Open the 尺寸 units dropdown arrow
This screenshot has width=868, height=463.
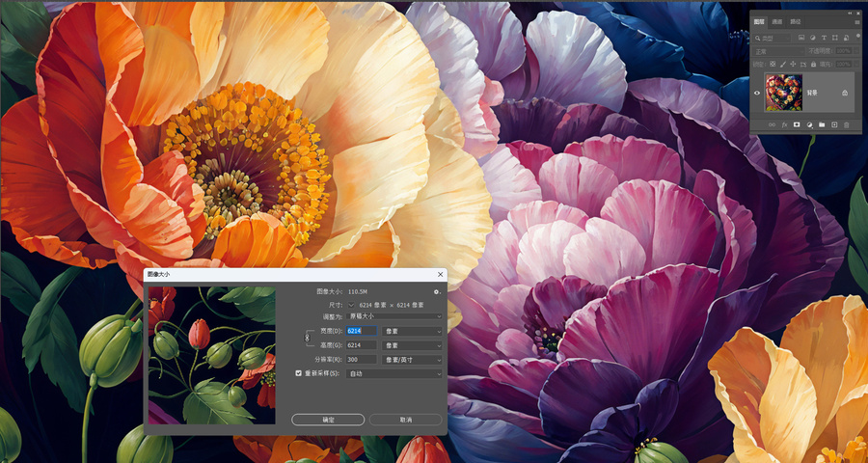351,305
